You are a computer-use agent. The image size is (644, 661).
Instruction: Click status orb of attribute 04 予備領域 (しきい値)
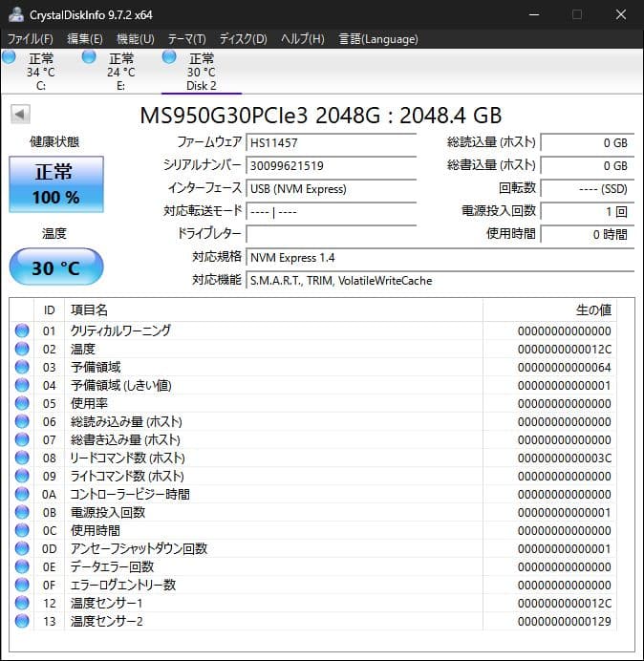[x=22, y=385]
